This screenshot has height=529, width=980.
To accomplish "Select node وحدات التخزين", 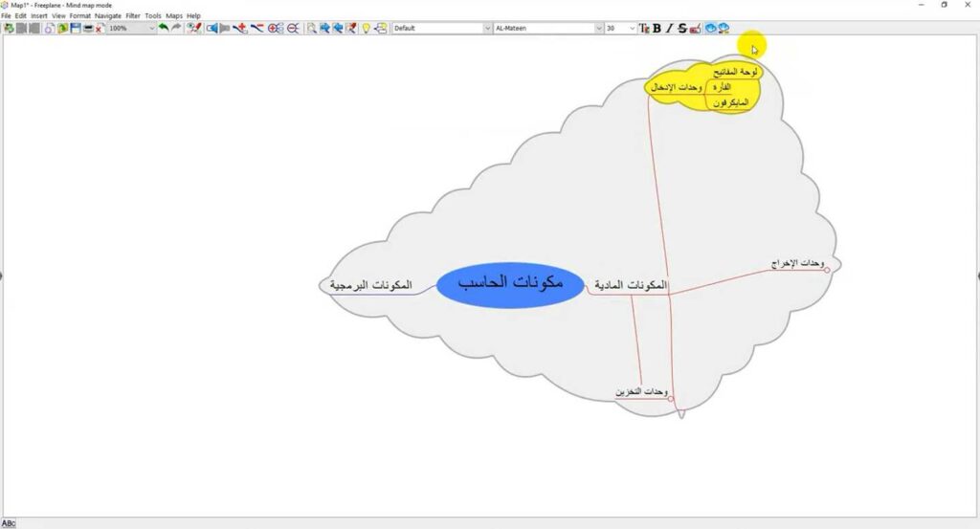I will coord(642,391).
